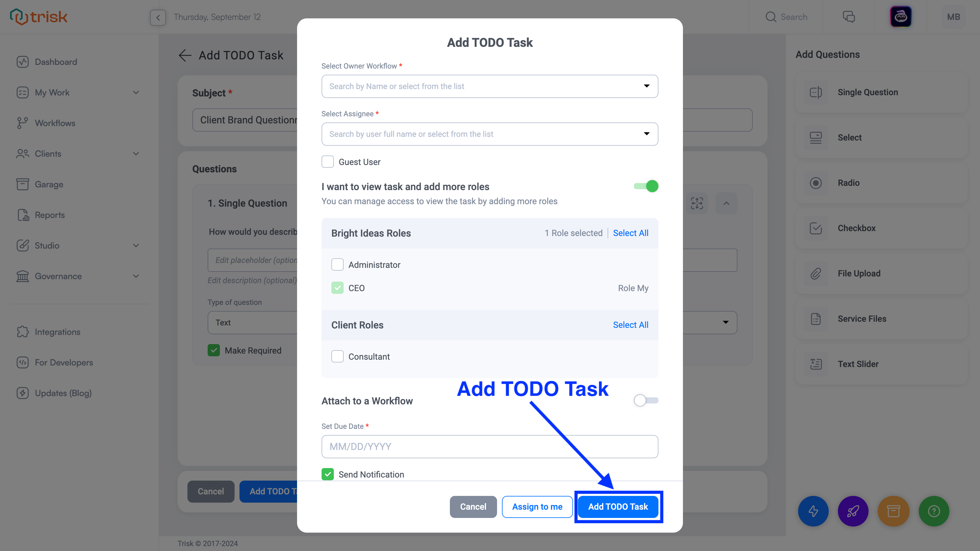Image resolution: width=980 pixels, height=551 pixels.
Task: Click the Integrations icon in sidebar
Action: 23,332
